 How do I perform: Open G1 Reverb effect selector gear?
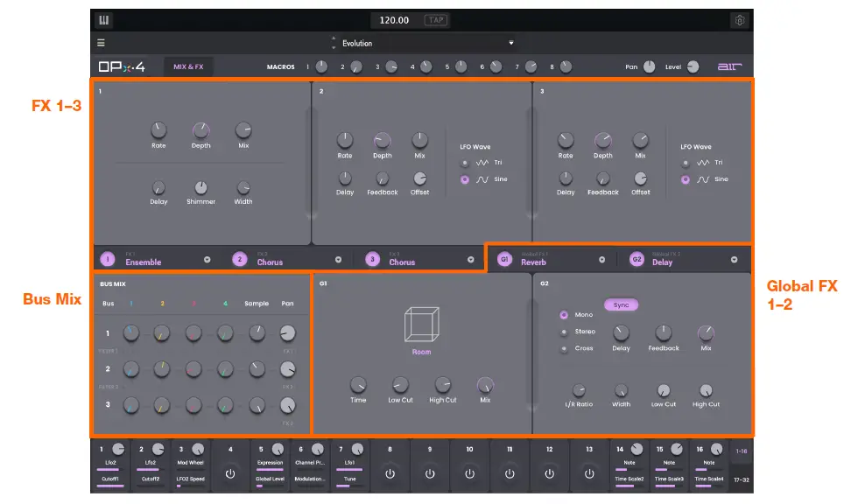(602, 259)
